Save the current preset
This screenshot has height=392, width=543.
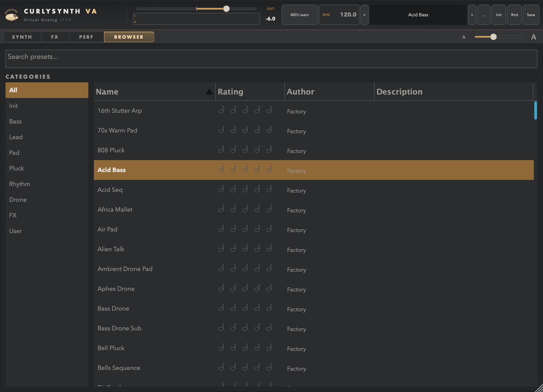click(x=531, y=15)
